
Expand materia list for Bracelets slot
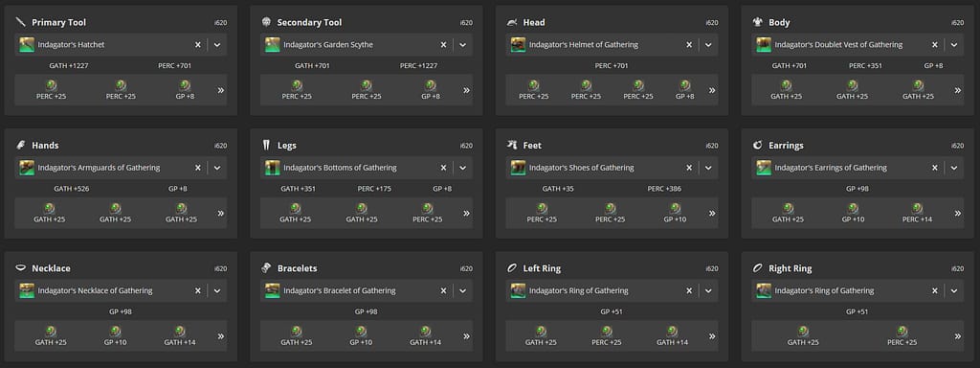tap(466, 336)
